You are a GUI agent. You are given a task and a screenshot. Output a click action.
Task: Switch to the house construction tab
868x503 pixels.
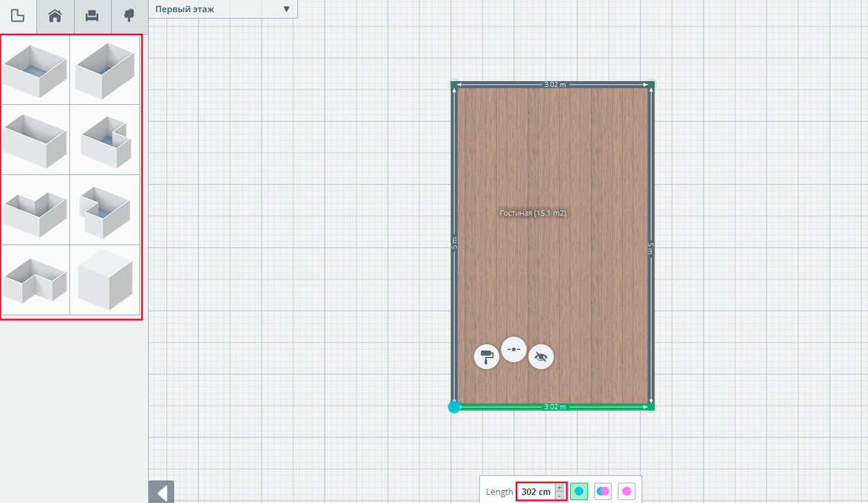click(55, 16)
